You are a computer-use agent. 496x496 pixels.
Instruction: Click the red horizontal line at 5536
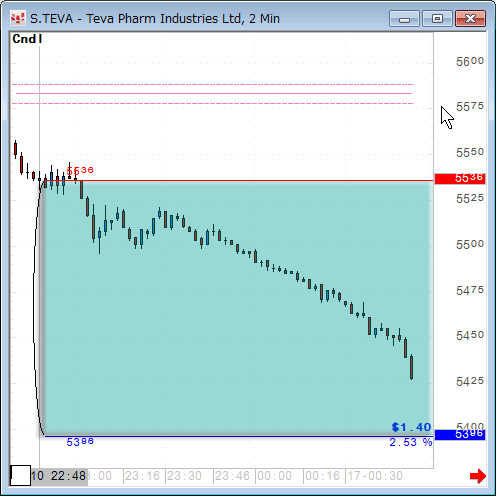click(x=238, y=181)
